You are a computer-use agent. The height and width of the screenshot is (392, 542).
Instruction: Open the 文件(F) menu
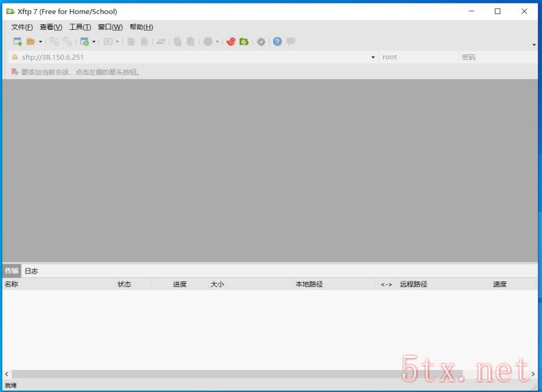pos(22,27)
